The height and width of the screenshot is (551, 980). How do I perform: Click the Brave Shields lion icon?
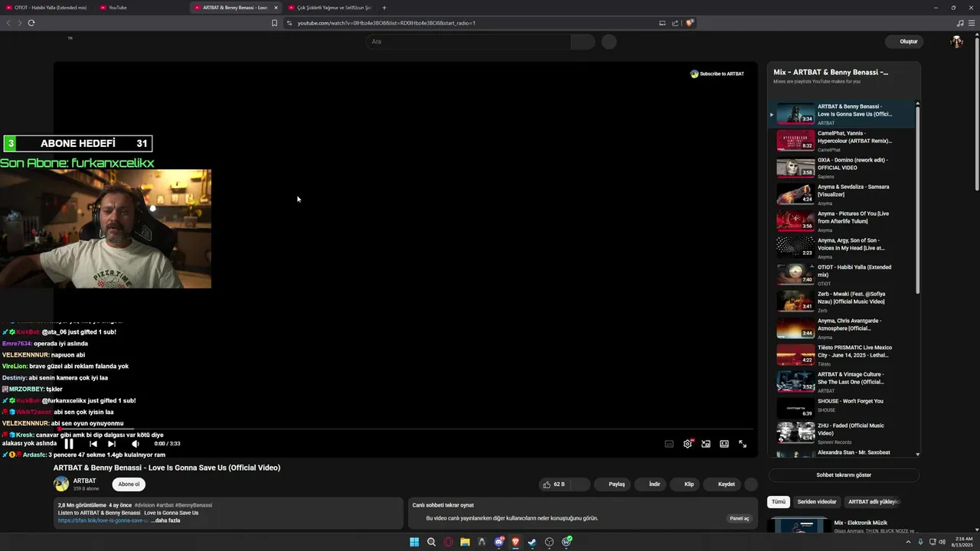pyautogui.click(x=690, y=23)
